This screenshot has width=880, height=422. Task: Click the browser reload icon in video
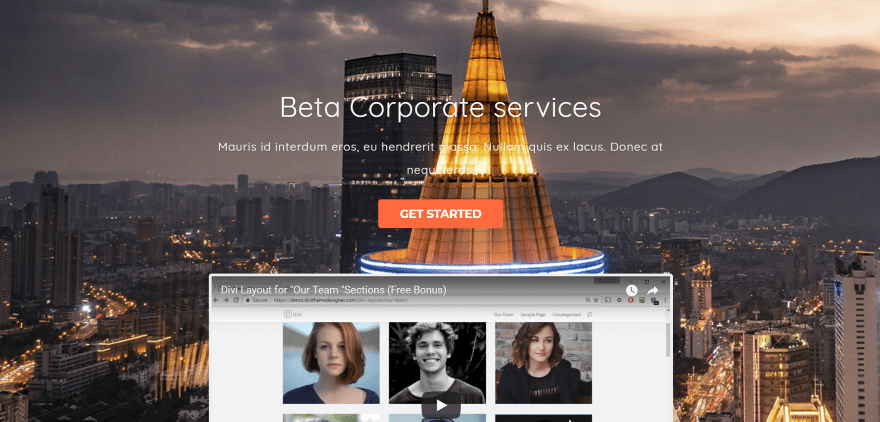[x=236, y=300]
